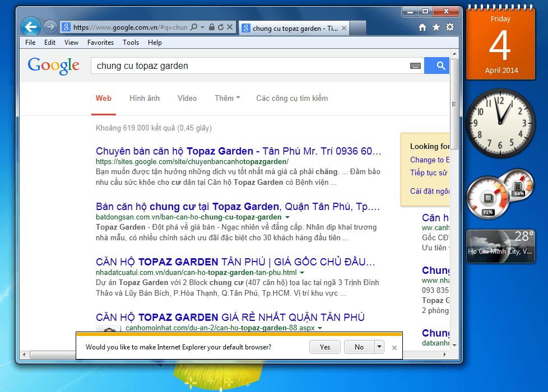Click the security lock icon in address bar
The image size is (548, 392).
tap(211, 27)
